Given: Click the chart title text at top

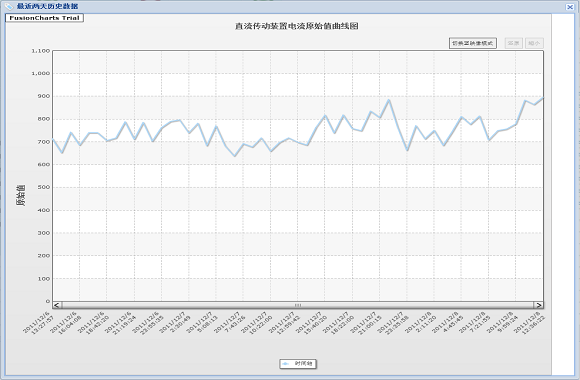Looking at the screenshot, I should click(x=297, y=26).
